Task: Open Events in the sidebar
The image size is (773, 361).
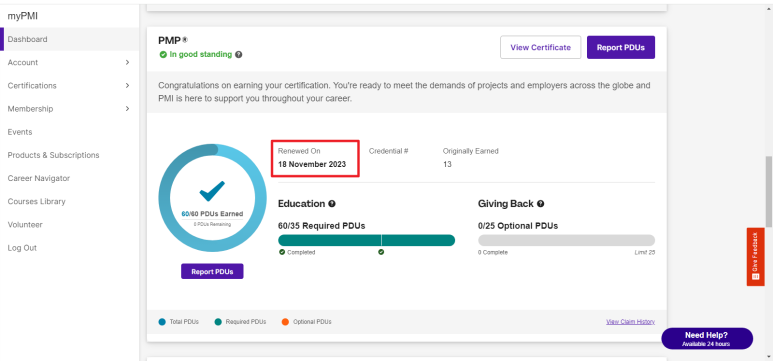Action: pos(20,132)
